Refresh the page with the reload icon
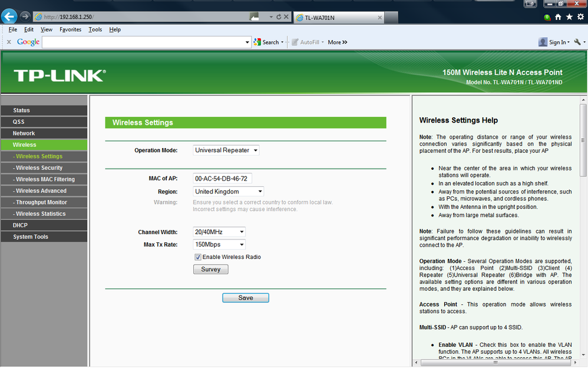Viewport: 588px width, 368px height. 279,17
